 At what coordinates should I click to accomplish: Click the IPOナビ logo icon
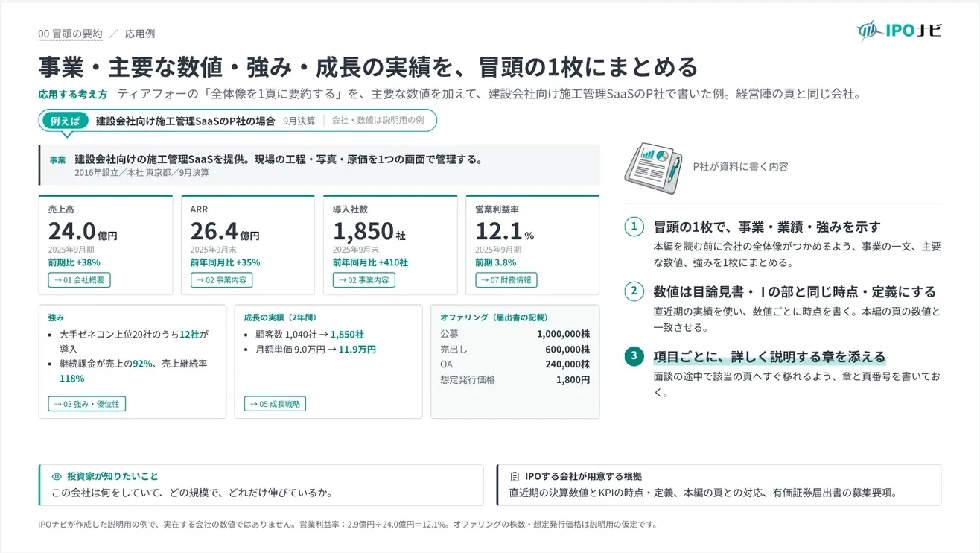[x=868, y=31]
